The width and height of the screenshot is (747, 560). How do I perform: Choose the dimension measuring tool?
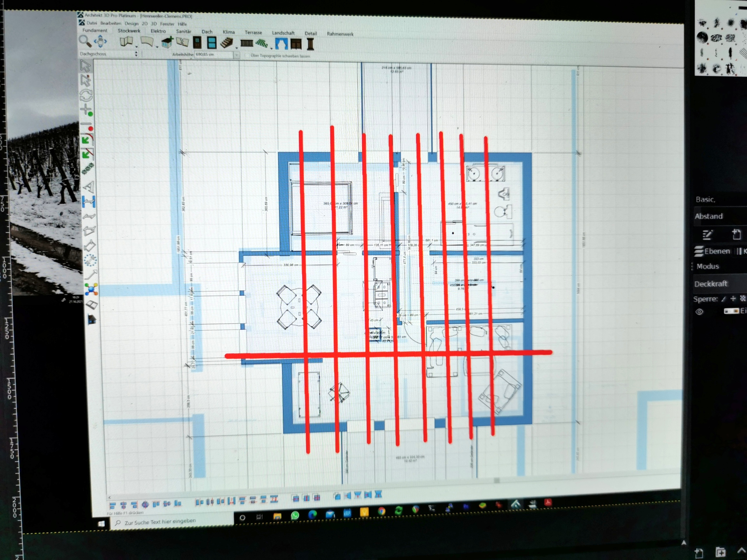coord(89,202)
